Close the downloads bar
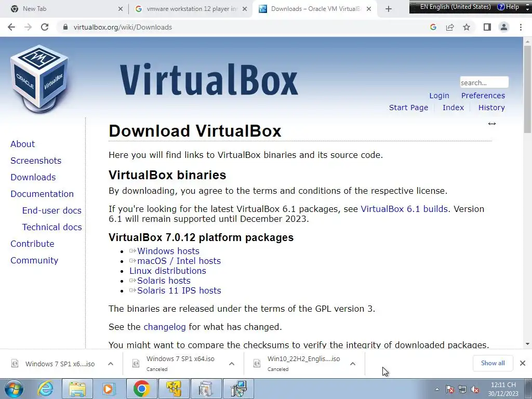532x399 pixels. pos(523,363)
